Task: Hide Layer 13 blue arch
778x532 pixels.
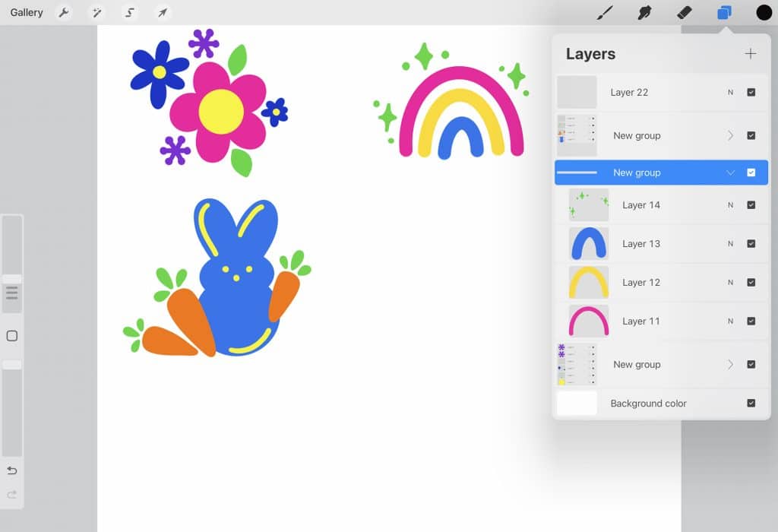Action: [751, 244]
